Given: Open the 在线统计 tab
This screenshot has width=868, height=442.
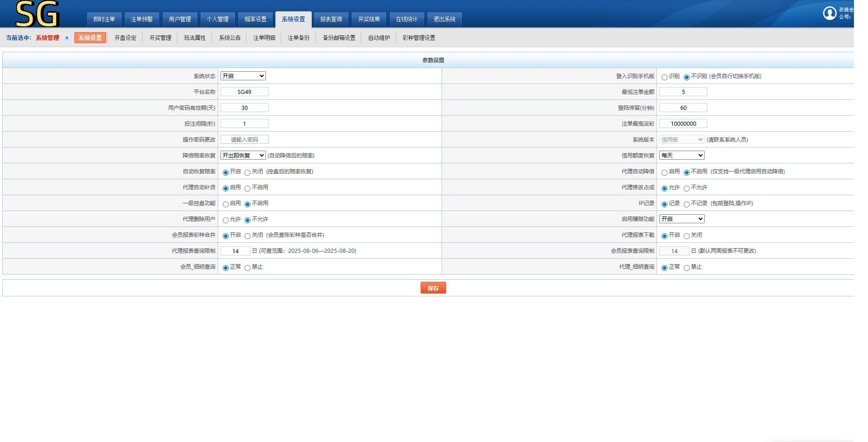Looking at the screenshot, I should point(407,20).
